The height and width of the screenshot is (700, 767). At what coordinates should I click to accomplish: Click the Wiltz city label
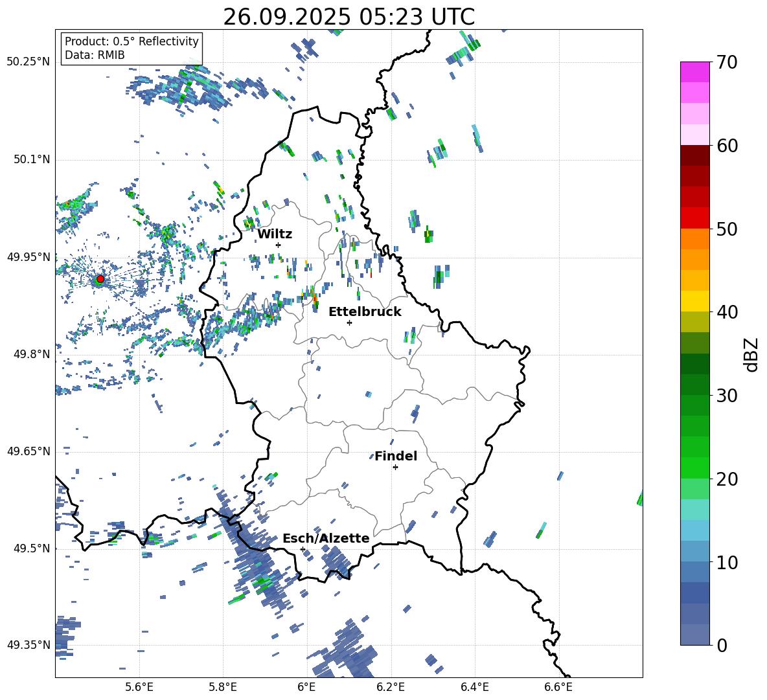(275, 234)
